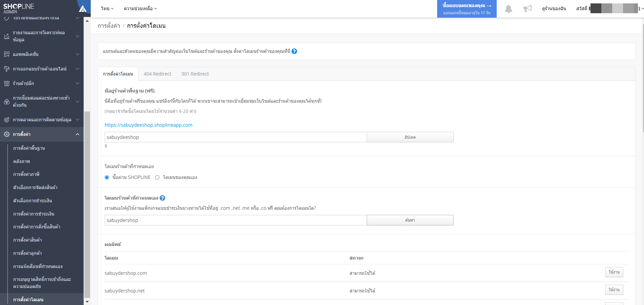Image resolution: width=644 pixels, height=305 pixels.
Task: Open การตั้งค่าลูกค้า in the sidebar
Action: pyautogui.click(x=27, y=253)
